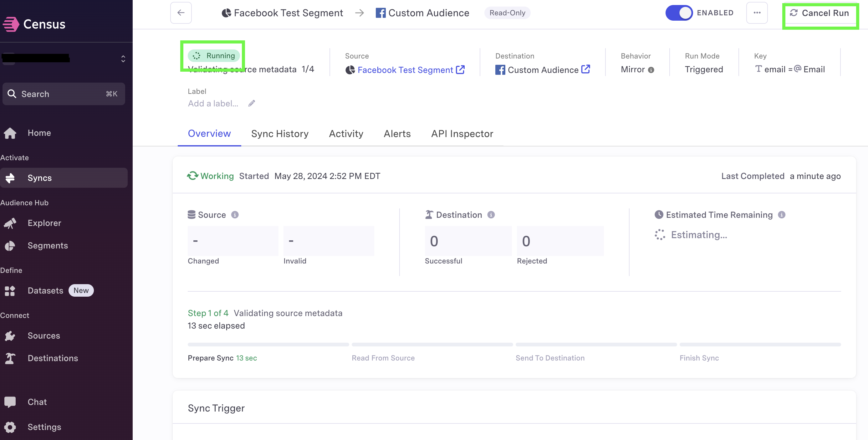This screenshot has width=868, height=440.
Task: Open Custom Audience destination external link icon
Action: coord(586,69)
